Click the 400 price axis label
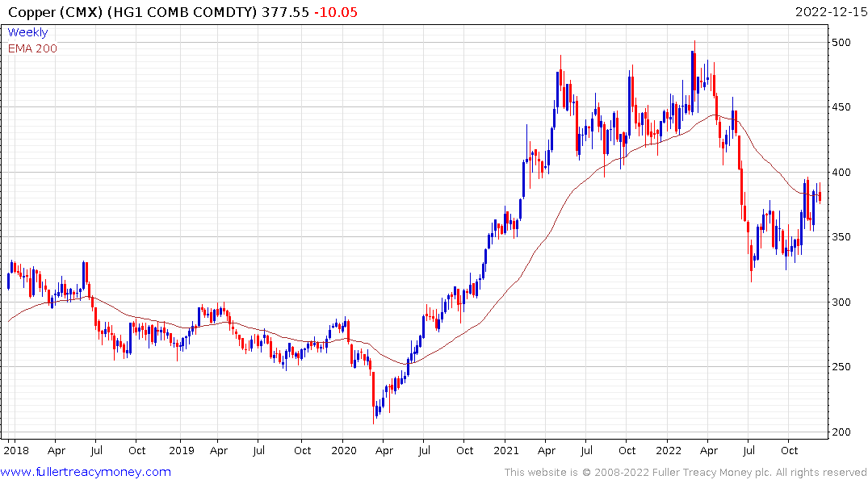868x484 pixels. point(841,172)
